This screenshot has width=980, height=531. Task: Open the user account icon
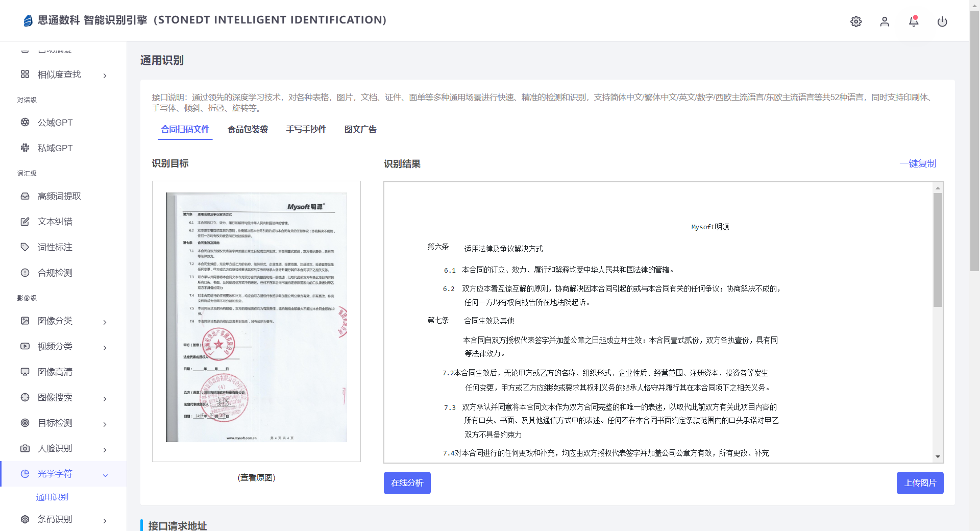click(885, 22)
